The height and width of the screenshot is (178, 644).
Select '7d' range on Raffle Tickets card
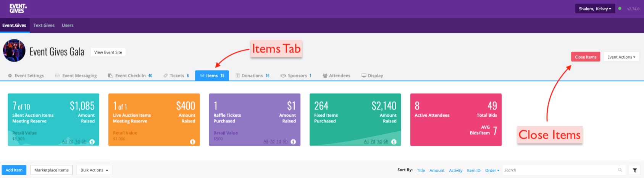pos(272,141)
